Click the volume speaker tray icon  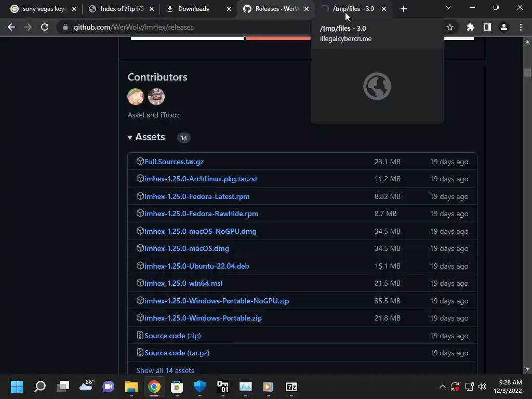pos(482,387)
